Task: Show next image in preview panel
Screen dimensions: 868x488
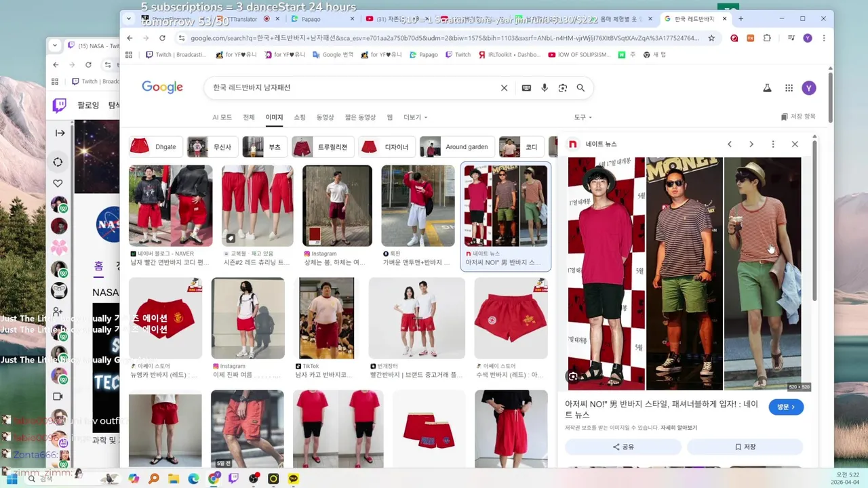Action: 751,144
